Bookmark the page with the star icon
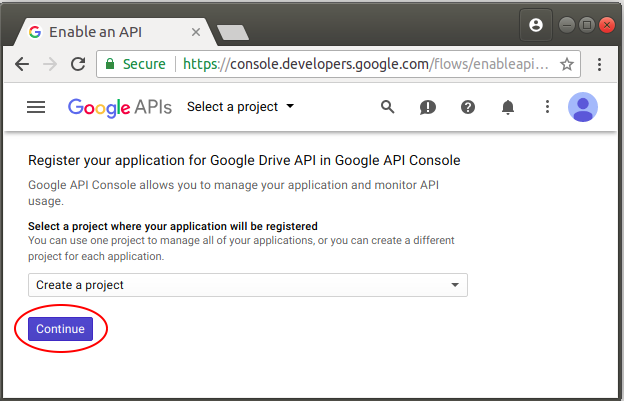The height and width of the screenshot is (401, 624). coord(567,64)
